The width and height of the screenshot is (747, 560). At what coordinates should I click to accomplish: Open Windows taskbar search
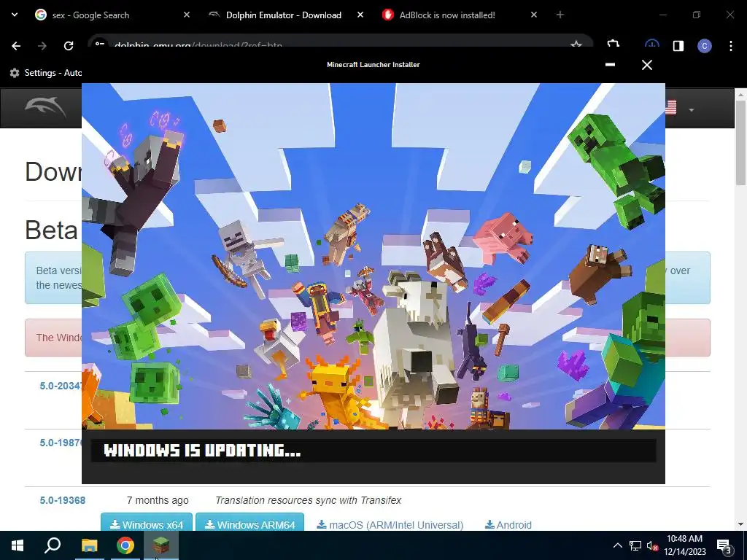point(53,545)
